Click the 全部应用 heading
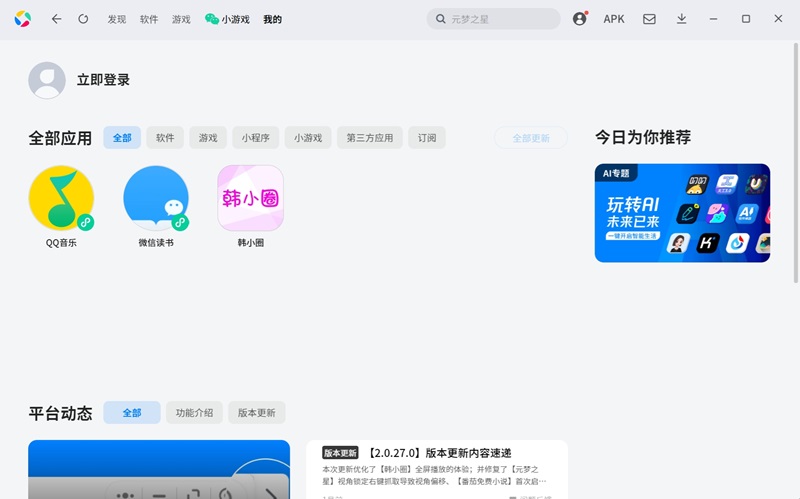The width and height of the screenshot is (800, 499). 60,138
